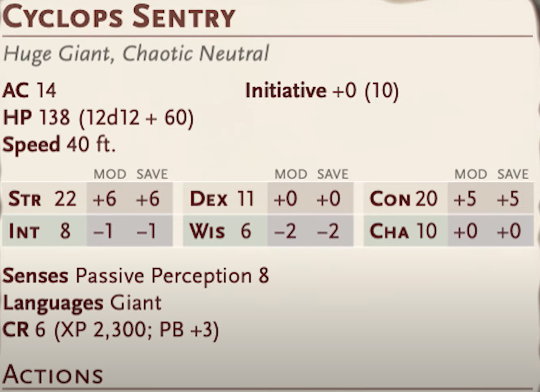Image resolution: width=540 pixels, height=392 pixels.
Task: Click the Senses Passive Perception 8 line
Action: click(x=136, y=276)
